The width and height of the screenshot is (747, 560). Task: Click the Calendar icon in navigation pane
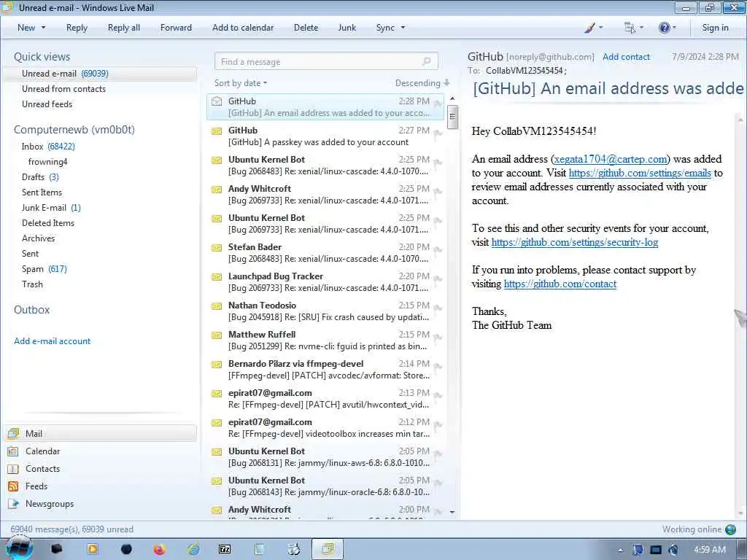(x=13, y=451)
